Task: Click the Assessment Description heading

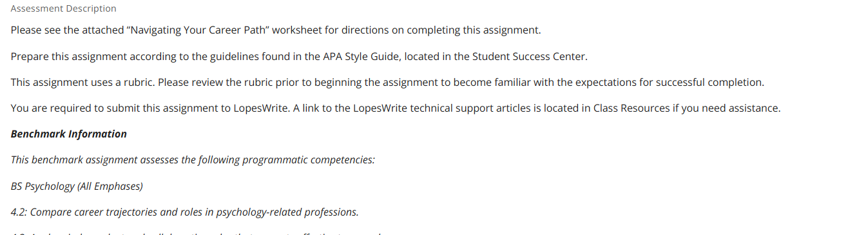Action: [x=63, y=8]
